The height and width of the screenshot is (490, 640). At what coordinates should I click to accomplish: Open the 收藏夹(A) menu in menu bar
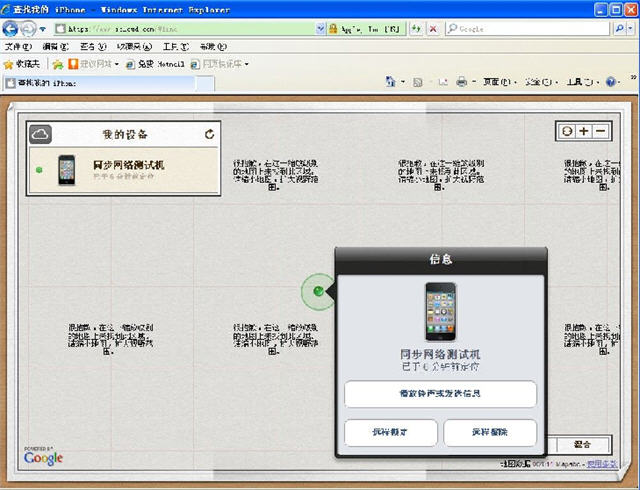[134, 47]
